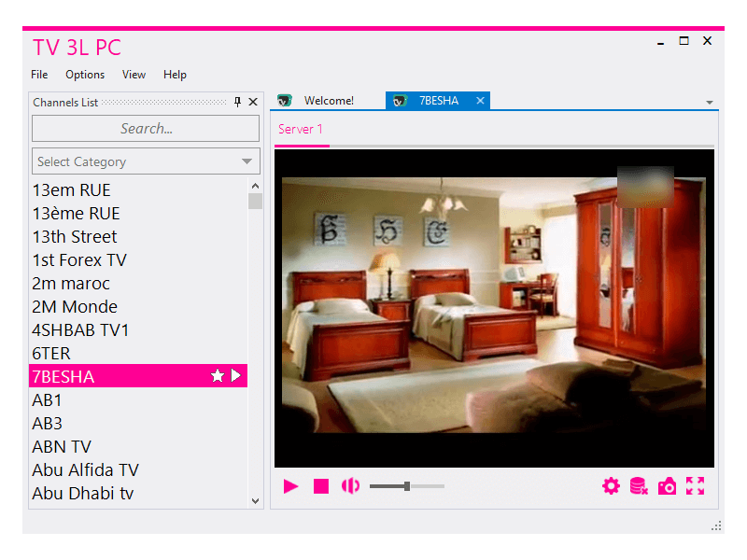Select Server 1
Screen dimensions: 747x560
point(301,130)
